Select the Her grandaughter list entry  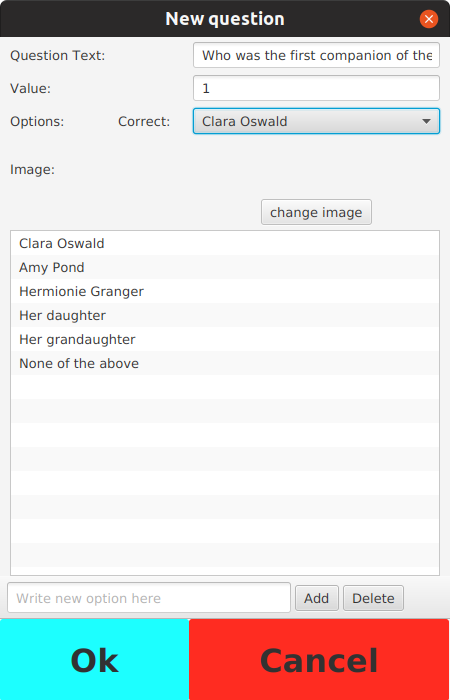pyautogui.click(x=225, y=339)
